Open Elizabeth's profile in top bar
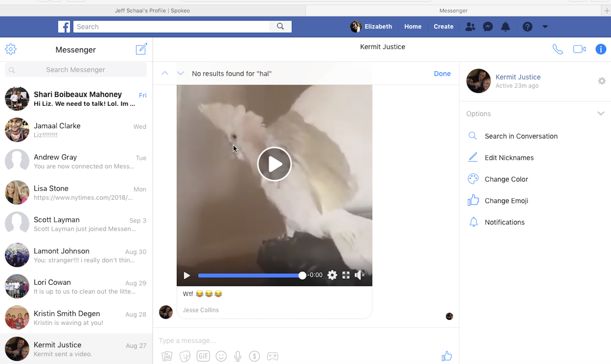The width and height of the screenshot is (611, 364). [371, 27]
